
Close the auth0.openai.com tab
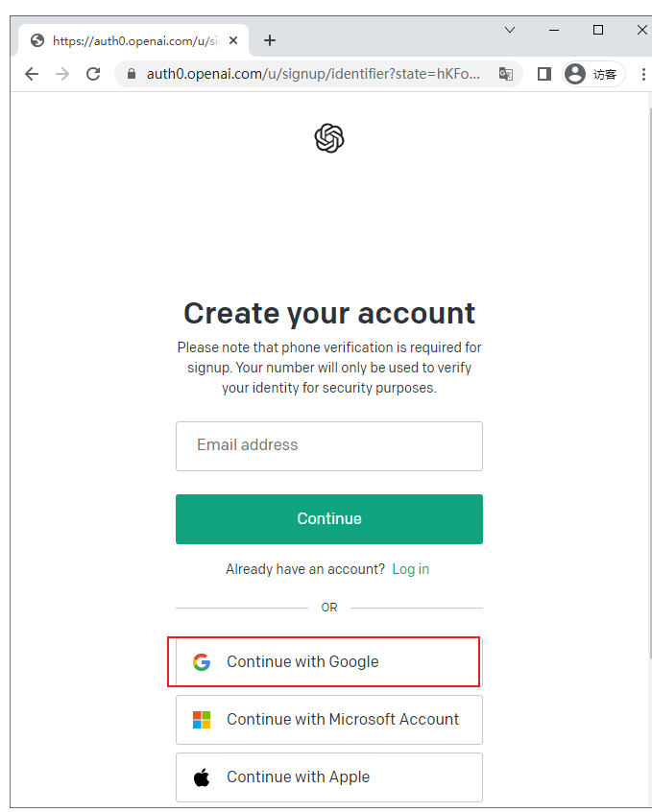click(x=233, y=40)
